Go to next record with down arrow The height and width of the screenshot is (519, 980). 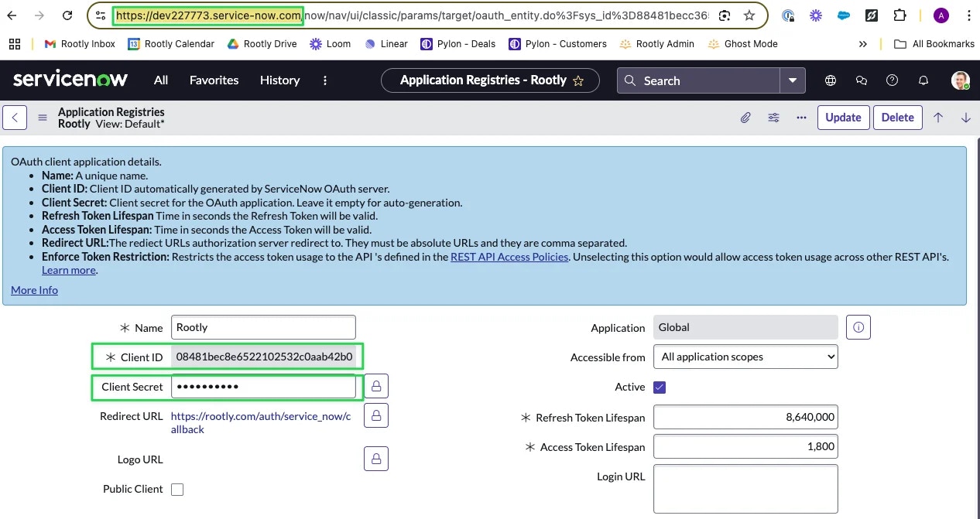[966, 118]
